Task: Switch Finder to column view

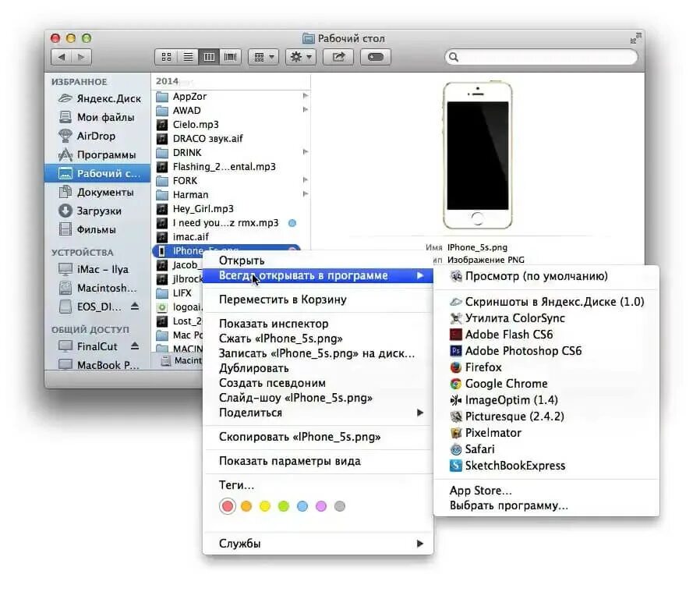Action: tap(209, 57)
